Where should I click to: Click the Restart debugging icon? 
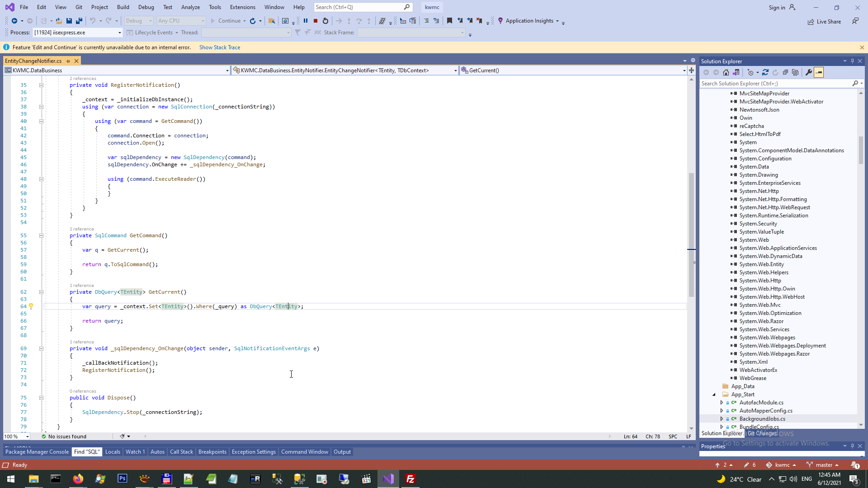[x=325, y=21]
